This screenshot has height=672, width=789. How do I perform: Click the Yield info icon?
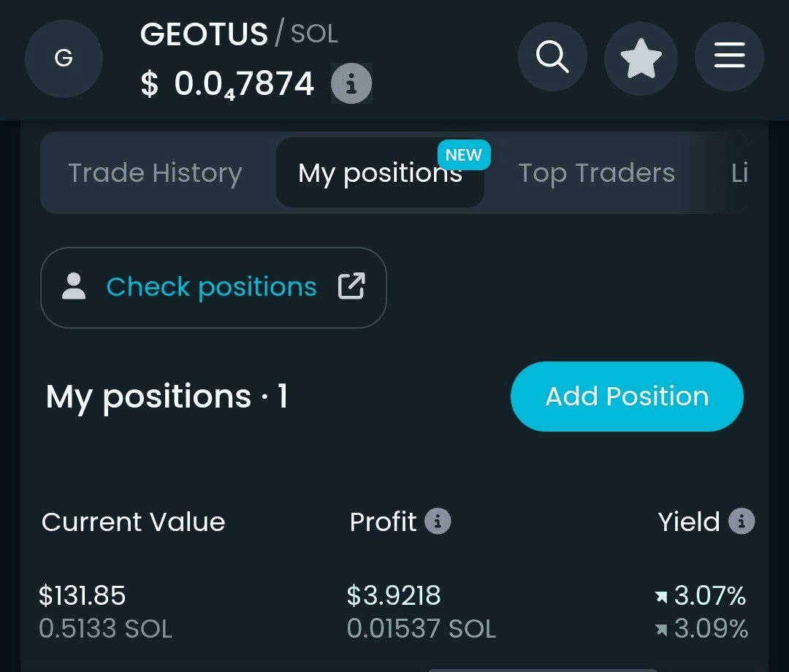[742, 521]
